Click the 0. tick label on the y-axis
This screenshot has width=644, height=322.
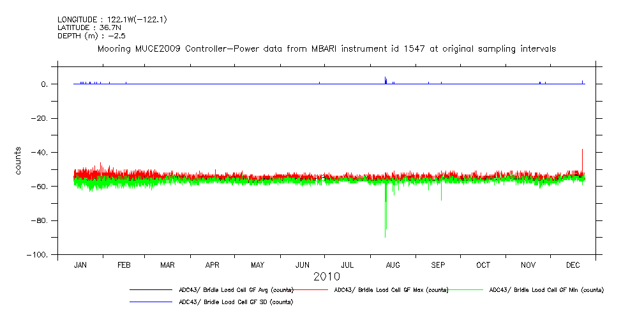44,84
